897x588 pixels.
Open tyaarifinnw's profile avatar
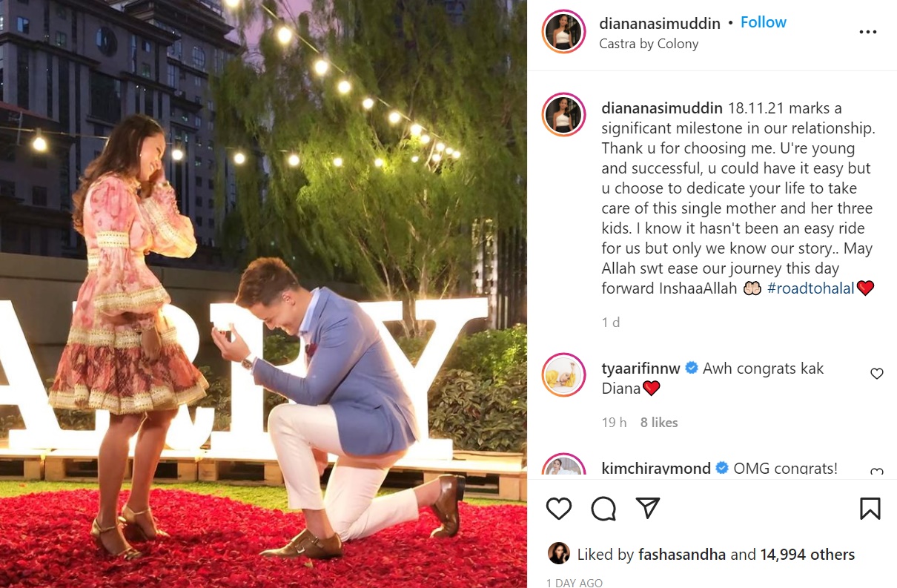pyautogui.click(x=564, y=374)
